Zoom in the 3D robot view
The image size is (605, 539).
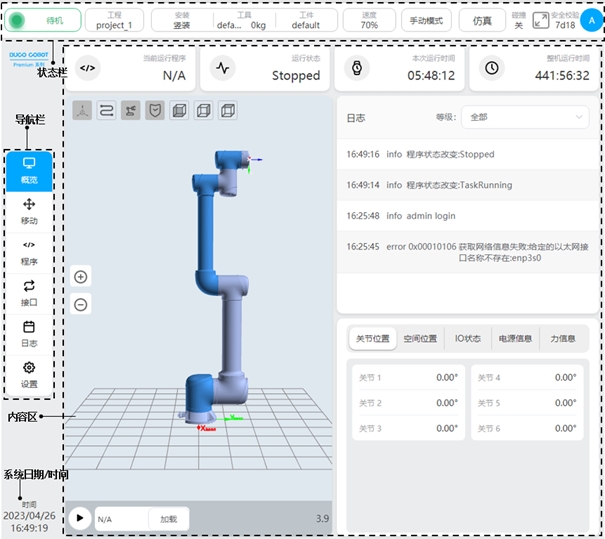pyautogui.click(x=81, y=277)
